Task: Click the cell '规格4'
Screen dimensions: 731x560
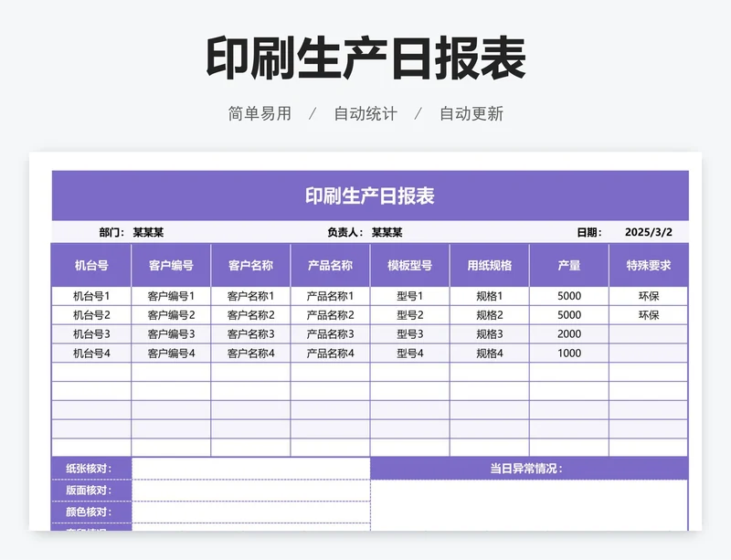Action: point(490,354)
